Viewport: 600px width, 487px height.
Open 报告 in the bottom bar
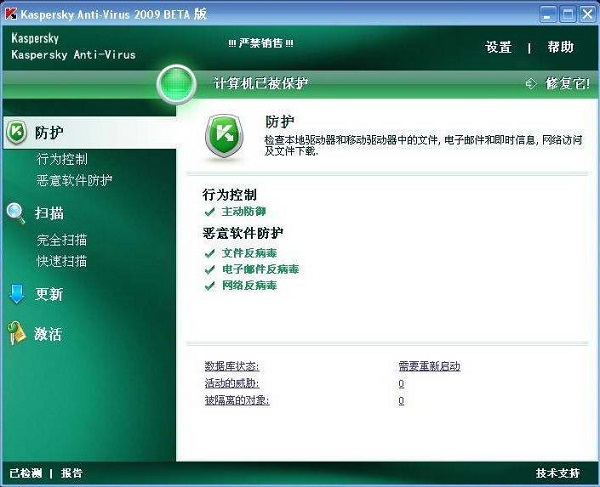[72, 473]
